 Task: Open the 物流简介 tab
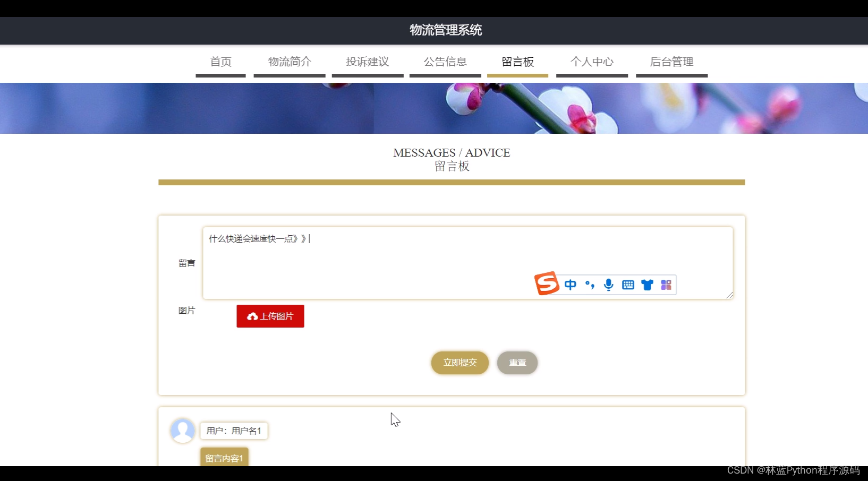click(289, 62)
